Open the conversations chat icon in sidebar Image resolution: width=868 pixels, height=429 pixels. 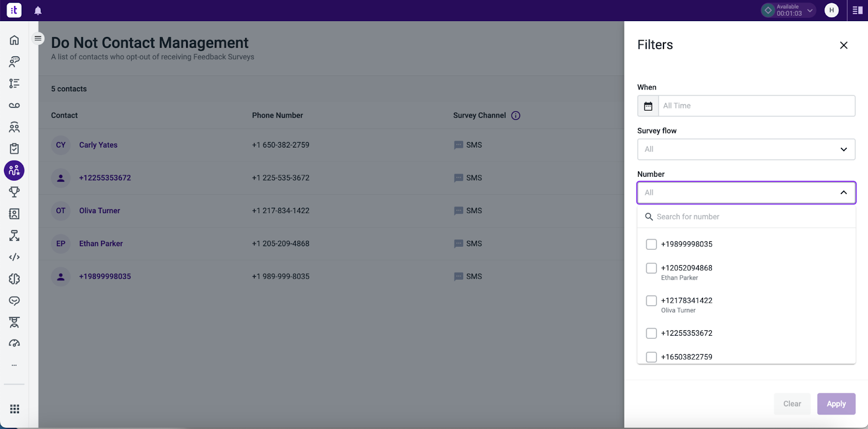click(14, 62)
